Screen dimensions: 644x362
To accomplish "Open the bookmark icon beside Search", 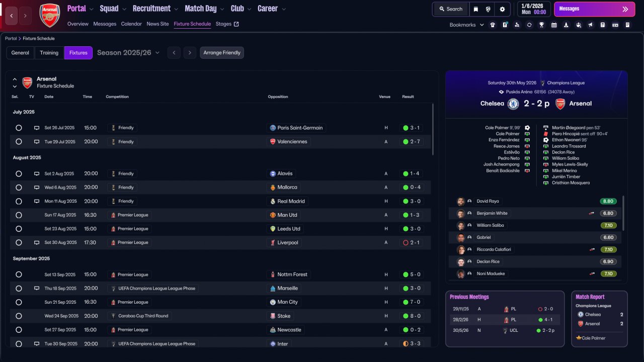I will [x=476, y=9].
